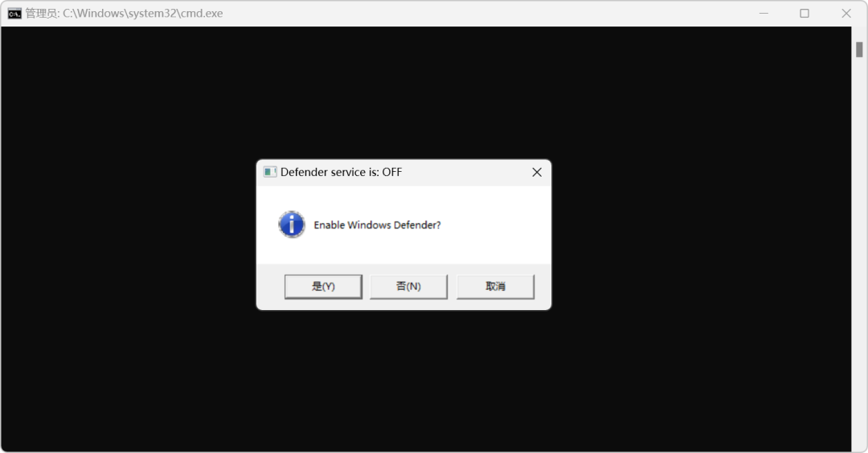Close the Defender service dialog
This screenshot has height=453, width=868.
pos(537,173)
